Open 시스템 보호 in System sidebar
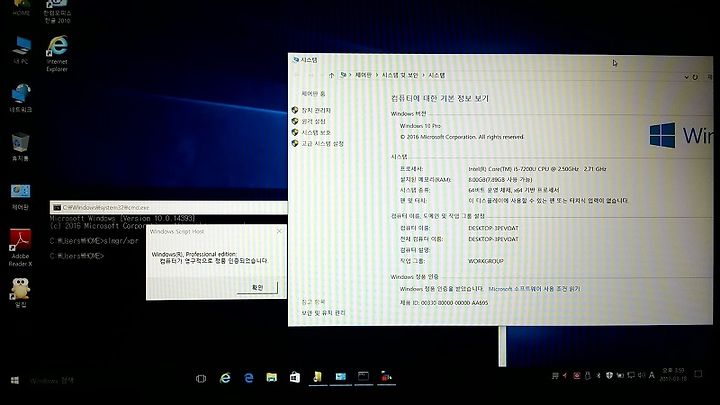 tap(316, 132)
